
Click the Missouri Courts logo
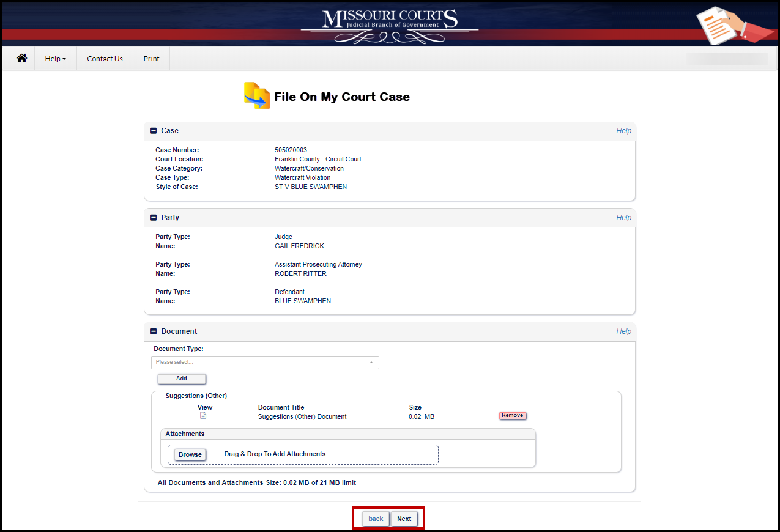390,25
